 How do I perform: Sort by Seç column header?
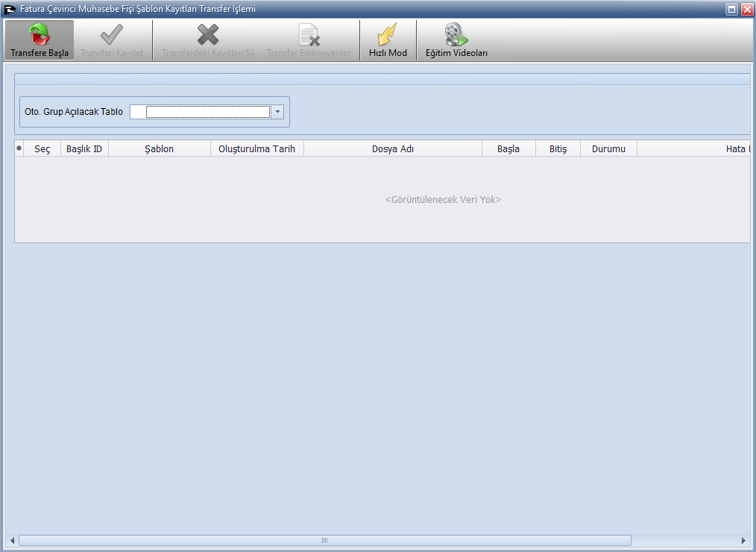coord(42,148)
